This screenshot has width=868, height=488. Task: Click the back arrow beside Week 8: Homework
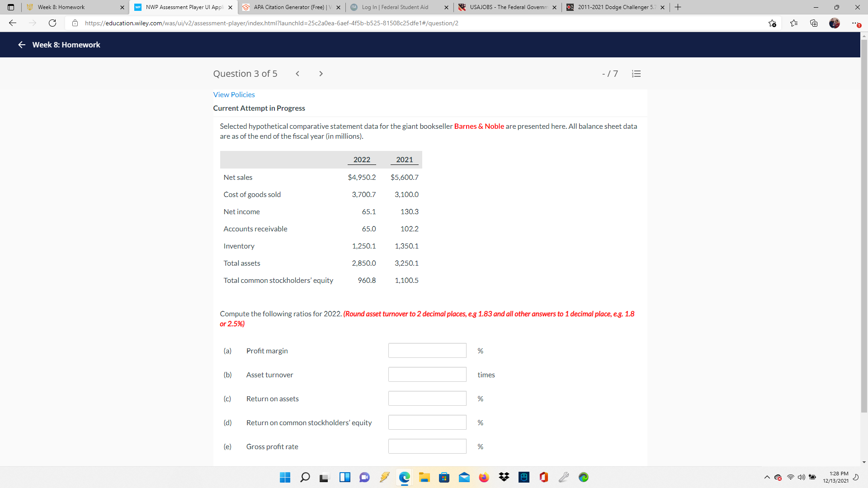tap(21, 45)
